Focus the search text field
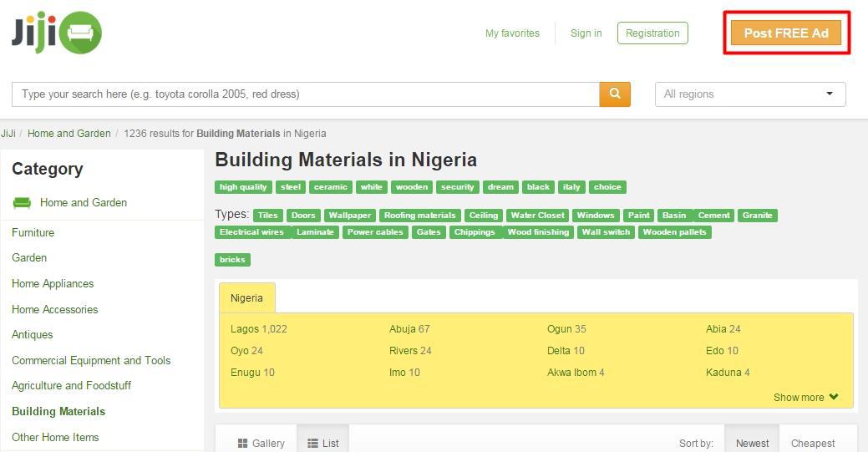 pyautogui.click(x=305, y=94)
